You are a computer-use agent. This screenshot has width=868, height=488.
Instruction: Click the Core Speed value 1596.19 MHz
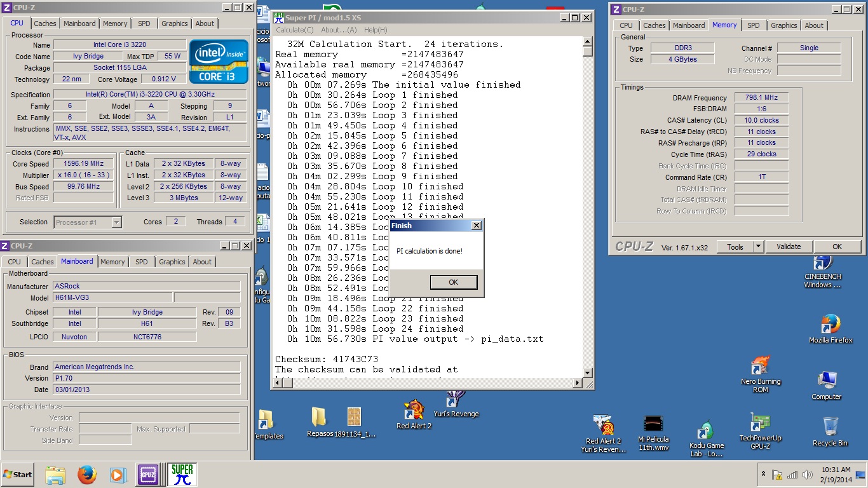point(83,164)
